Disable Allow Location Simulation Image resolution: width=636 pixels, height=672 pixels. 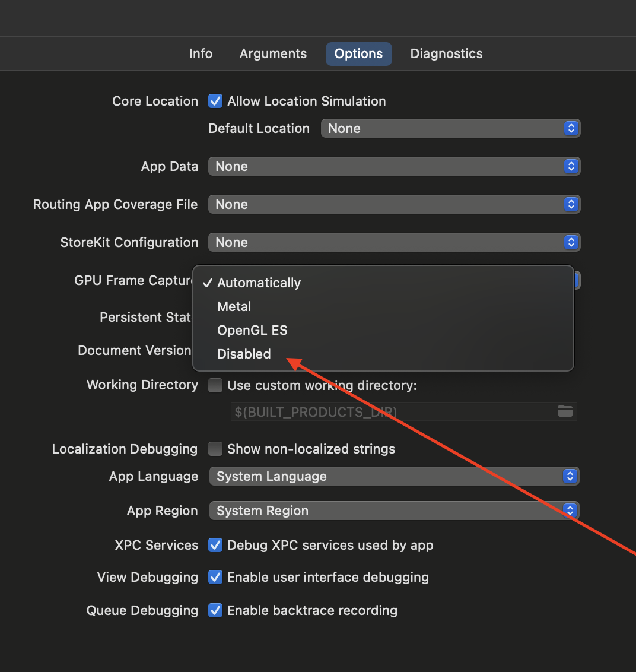215,101
